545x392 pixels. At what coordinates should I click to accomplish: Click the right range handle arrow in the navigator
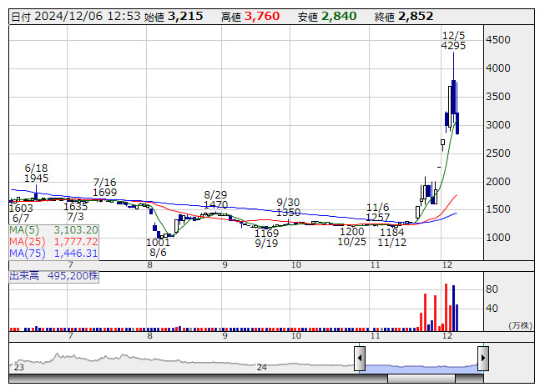tap(482, 359)
